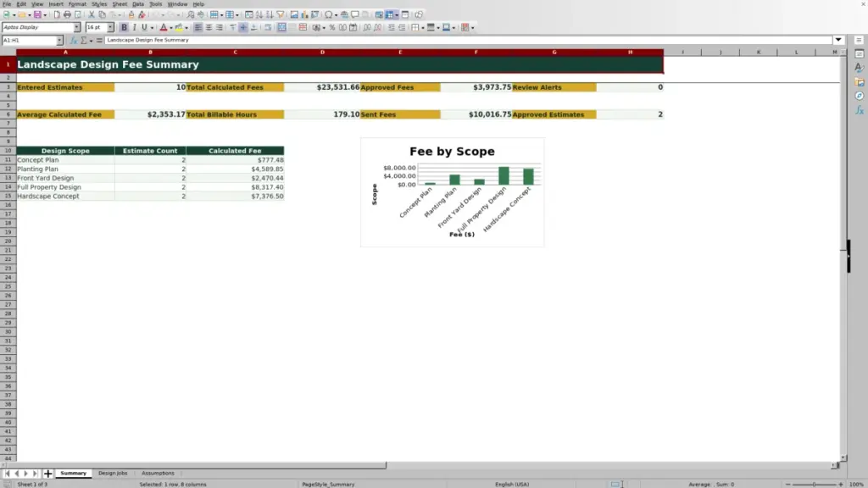
Task: Open the sidebar Gallery panel icon
Action: (x=860, y=82)
